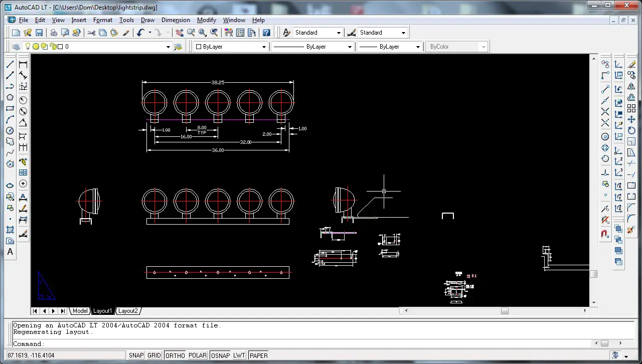Open the Help question-mark icon
The width and height of the screenshot is (642, 364).
point(266,33)
